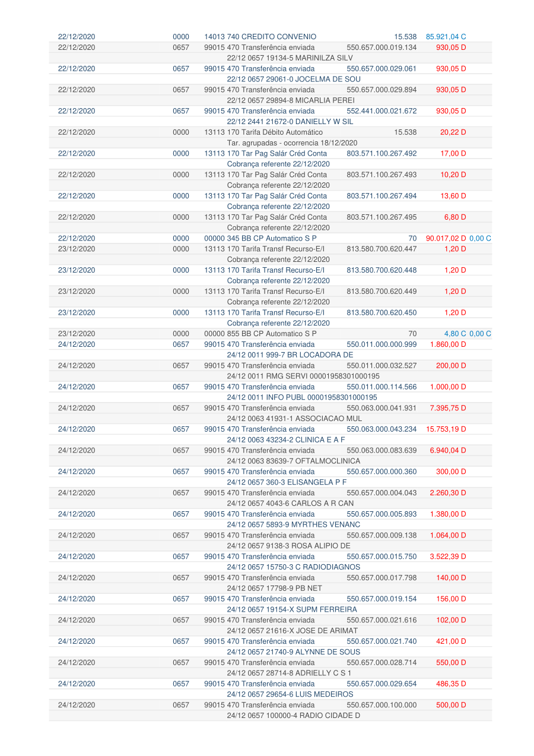The width and height of the screenshot is (534, 756).
Task: Click the Tarifa Débito Automático entry
Action: point(263,132)
